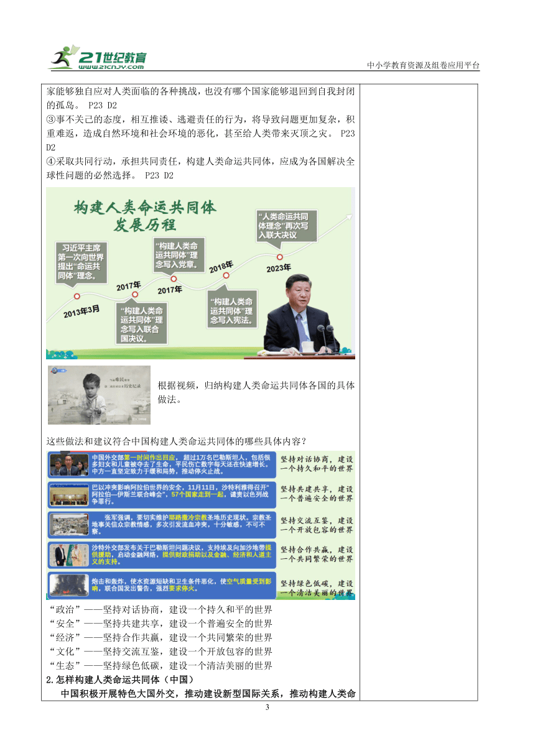Click the timeline dot beneath 2018年
Screen dimensions: 535x756
click(227, 276)
